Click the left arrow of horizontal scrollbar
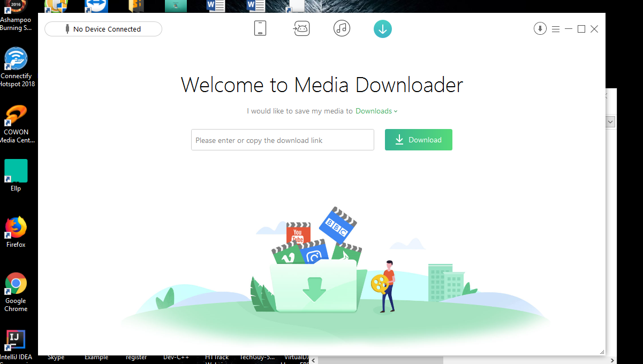 [314, 360]
